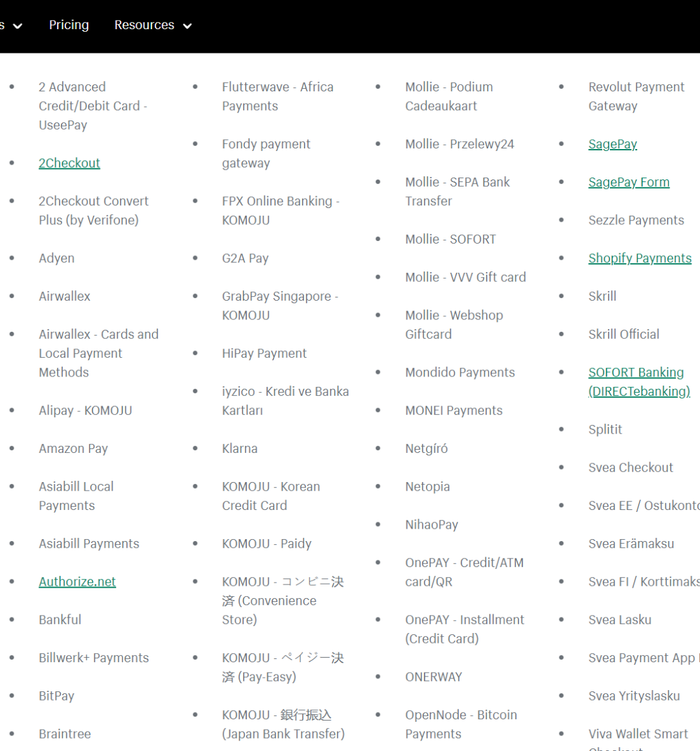The image size is (700, 751).
Task: Click the Mollie - SOFORT entry
Action: point(450,239)
